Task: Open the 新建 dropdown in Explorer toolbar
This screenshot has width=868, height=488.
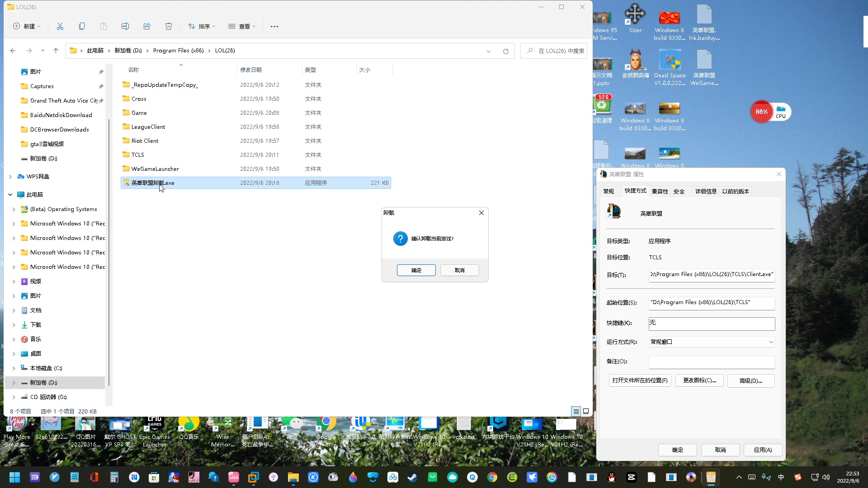Action: 27,26
